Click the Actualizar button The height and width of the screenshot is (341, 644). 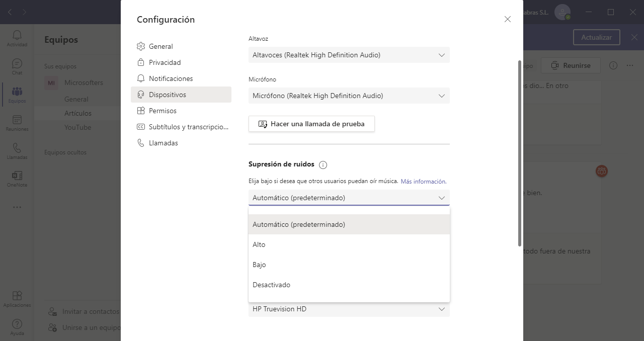tap(596, 37)
